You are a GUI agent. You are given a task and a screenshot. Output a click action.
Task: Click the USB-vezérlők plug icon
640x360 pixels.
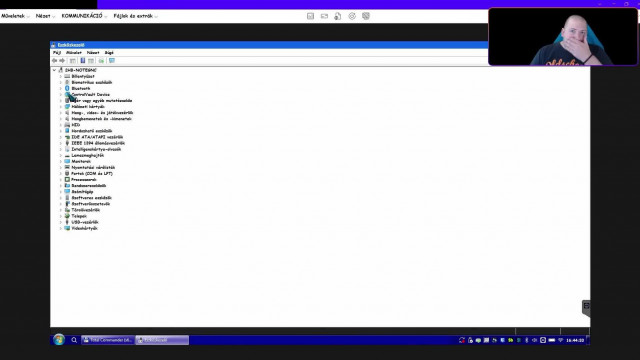click(67, 222)
